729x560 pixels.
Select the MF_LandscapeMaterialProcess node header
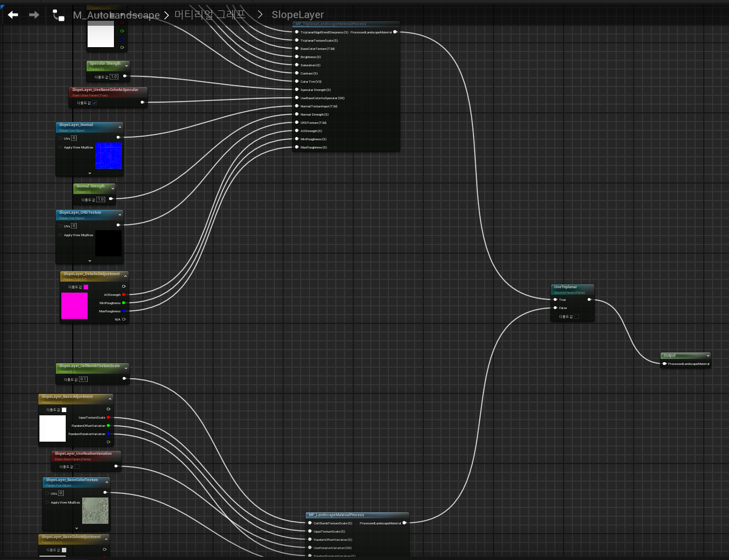pyautogui.click(x=357, y=515)
